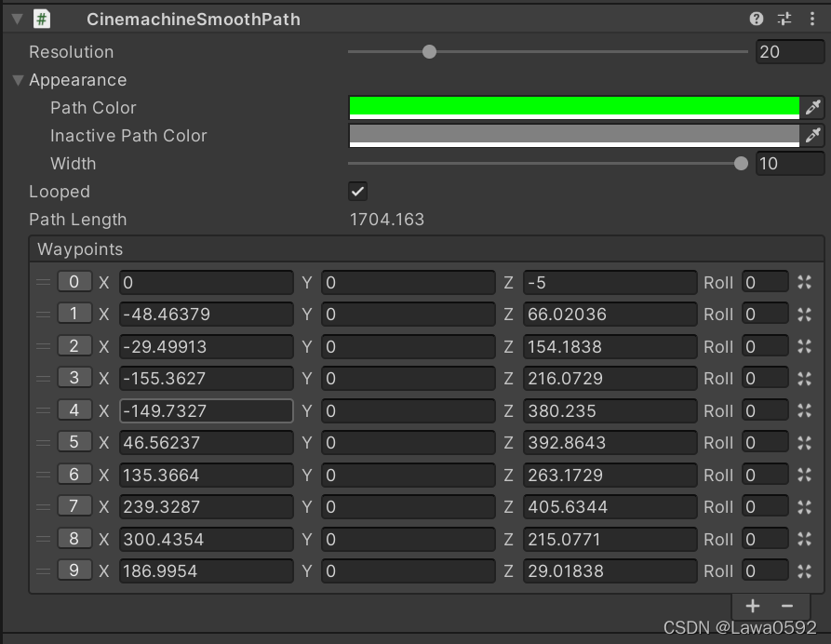This screenshot has width=831, height=644.
Task: Select waypoint index button 0
Action: 74,282
